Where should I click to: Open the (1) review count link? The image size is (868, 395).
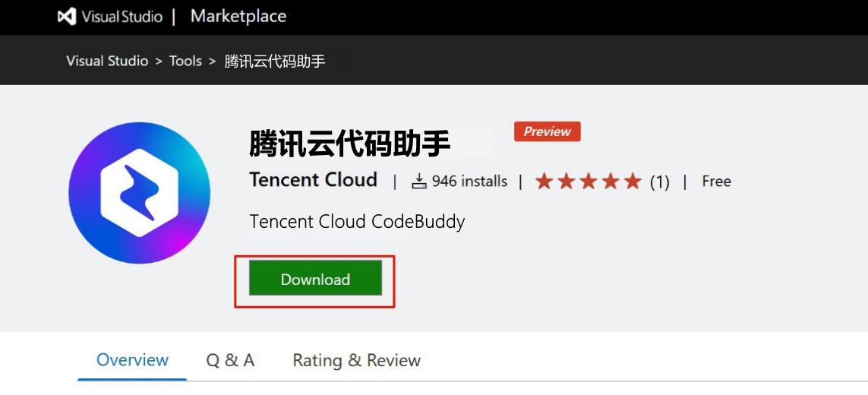point(659,182)
